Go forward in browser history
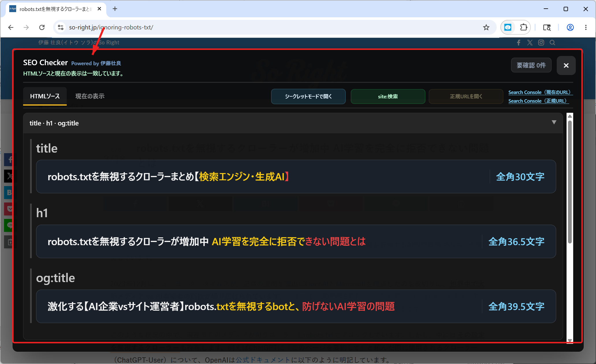This screenshot has height=364, width=596. 26,27
